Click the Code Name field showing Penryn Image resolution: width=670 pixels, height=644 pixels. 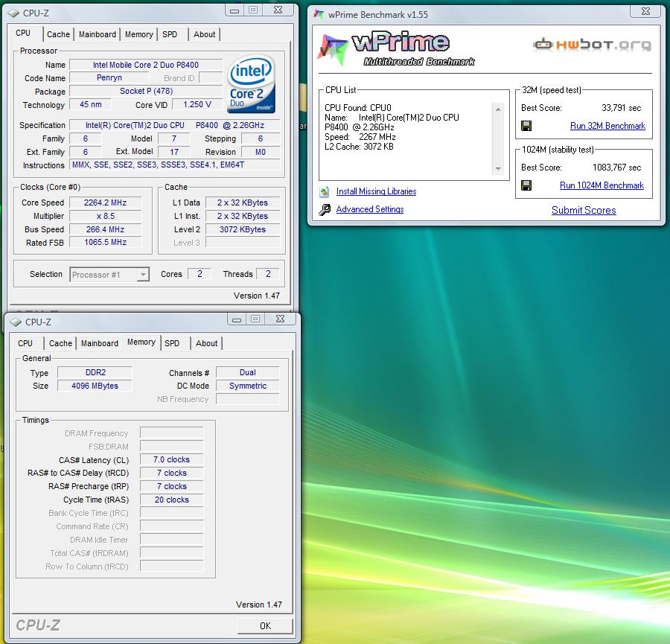[x=109, y=77]
